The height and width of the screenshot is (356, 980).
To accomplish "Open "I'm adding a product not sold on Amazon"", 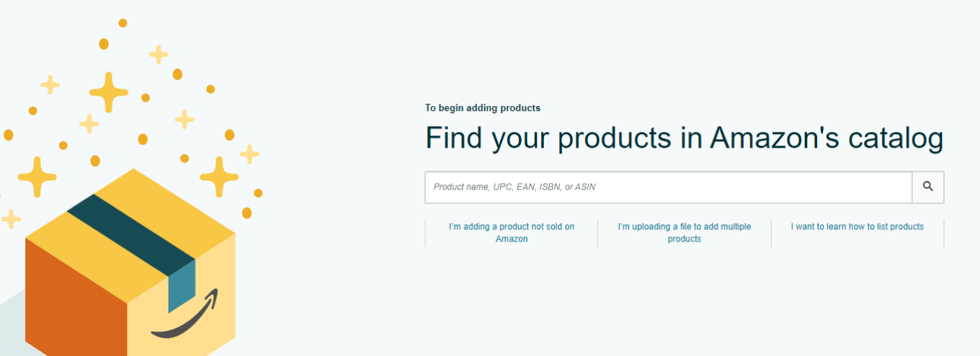I will pyautogui.click(x=512, y=233).
